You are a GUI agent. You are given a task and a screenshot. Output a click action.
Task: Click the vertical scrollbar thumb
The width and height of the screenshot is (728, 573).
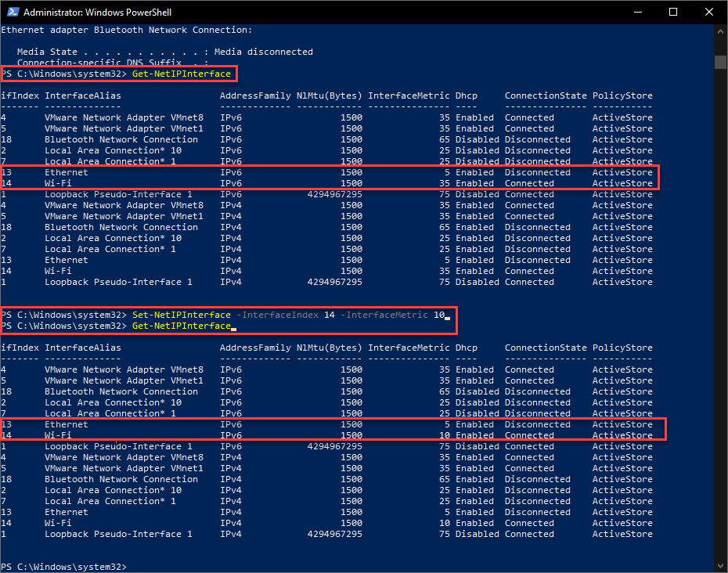[720, 62]
